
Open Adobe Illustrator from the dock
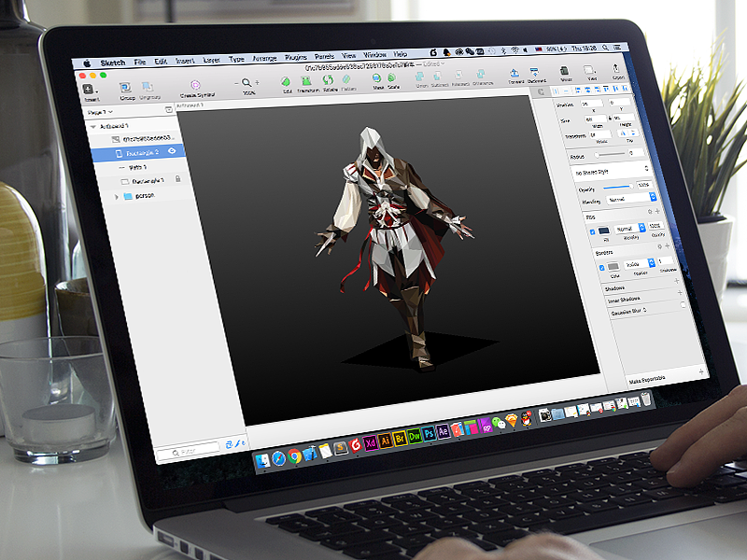(386, 441)
